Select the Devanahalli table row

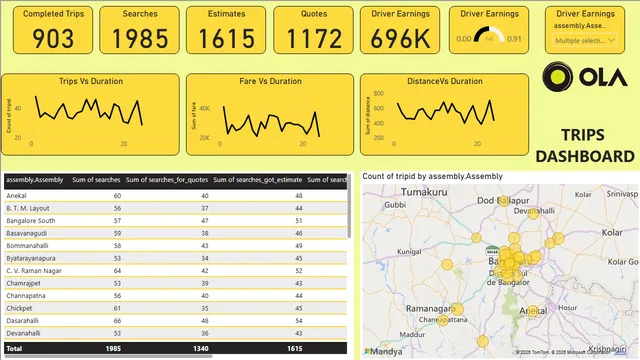click(x=176, y=333)
